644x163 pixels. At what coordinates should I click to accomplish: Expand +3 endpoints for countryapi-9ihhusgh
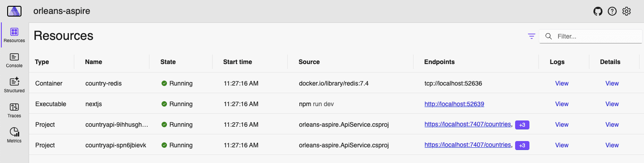click(522, 125)
